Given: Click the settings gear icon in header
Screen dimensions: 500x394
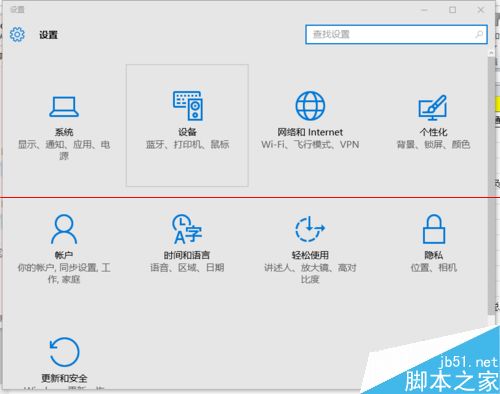Looking at the screenshot, I should [x=17, y=34].
